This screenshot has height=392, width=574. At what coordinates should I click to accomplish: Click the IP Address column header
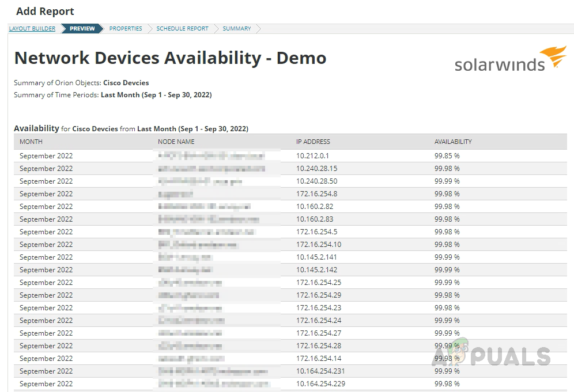click(313, 142)
